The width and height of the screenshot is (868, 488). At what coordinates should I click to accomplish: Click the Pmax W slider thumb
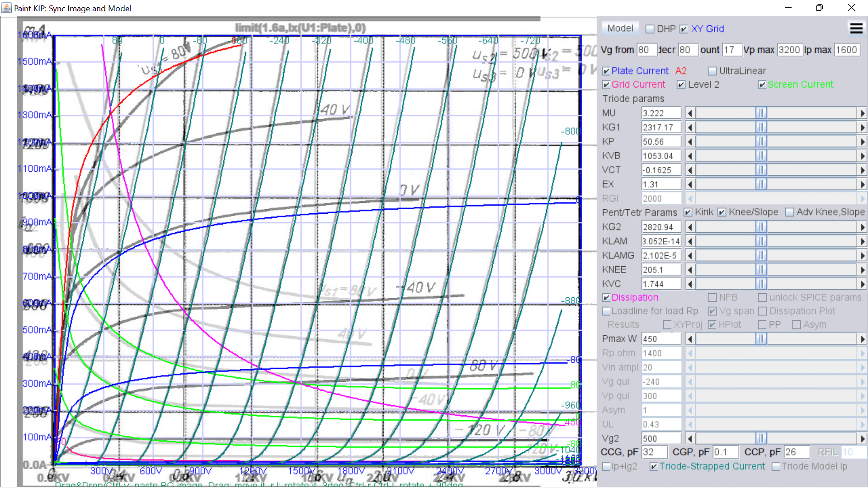pos(761,339)
